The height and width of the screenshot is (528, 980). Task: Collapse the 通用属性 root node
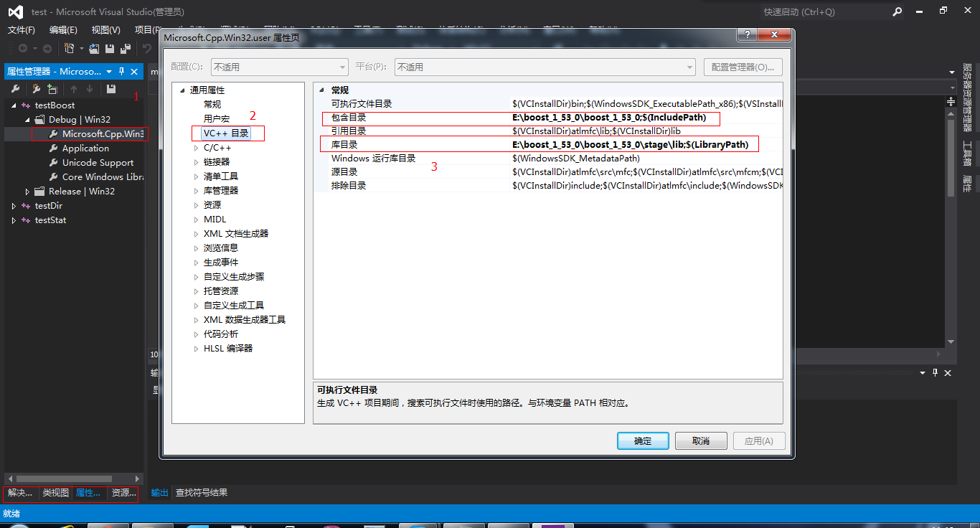183,90
